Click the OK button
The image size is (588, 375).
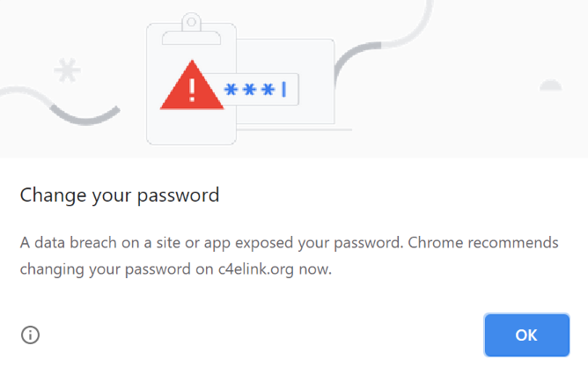[526, 335]
